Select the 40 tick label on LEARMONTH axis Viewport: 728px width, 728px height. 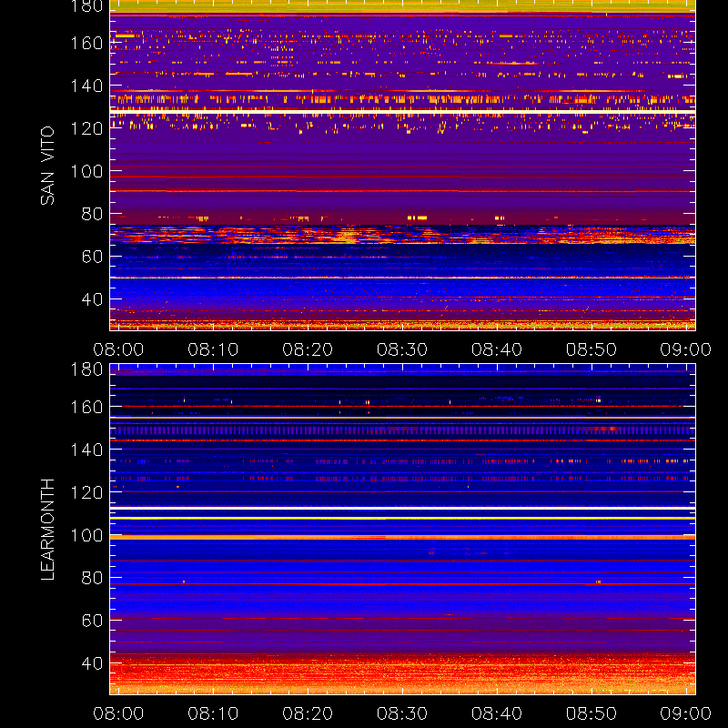click(92, 663)
